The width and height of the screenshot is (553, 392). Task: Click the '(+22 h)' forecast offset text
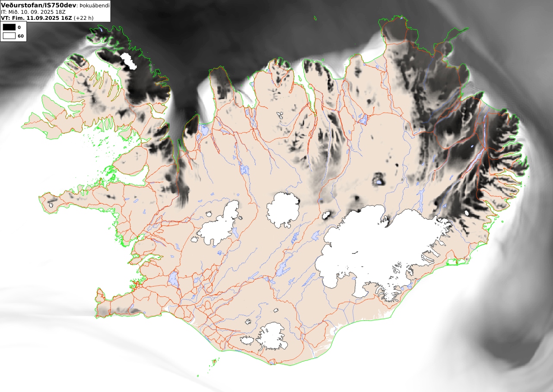click(83, 18)
